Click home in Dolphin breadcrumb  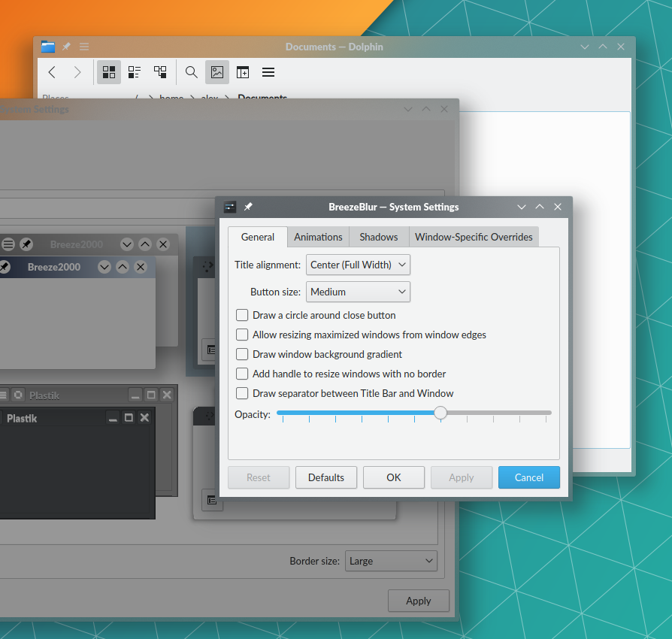[171, 97]
